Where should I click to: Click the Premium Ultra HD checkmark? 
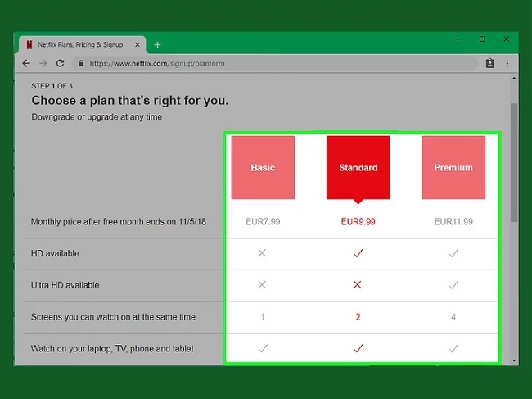(453, 285)
